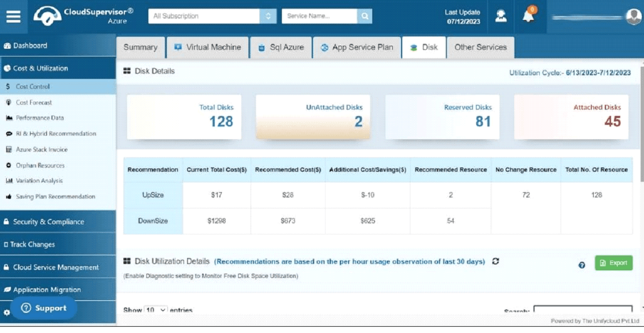This screenshot has height=333, width=644.
Task: Click the $625 savings cell
Action: (x=368, y=221)
